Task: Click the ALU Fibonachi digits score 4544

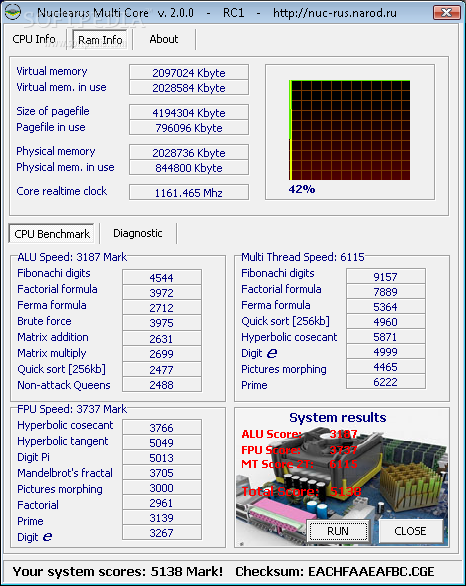Action: [162, 277]
